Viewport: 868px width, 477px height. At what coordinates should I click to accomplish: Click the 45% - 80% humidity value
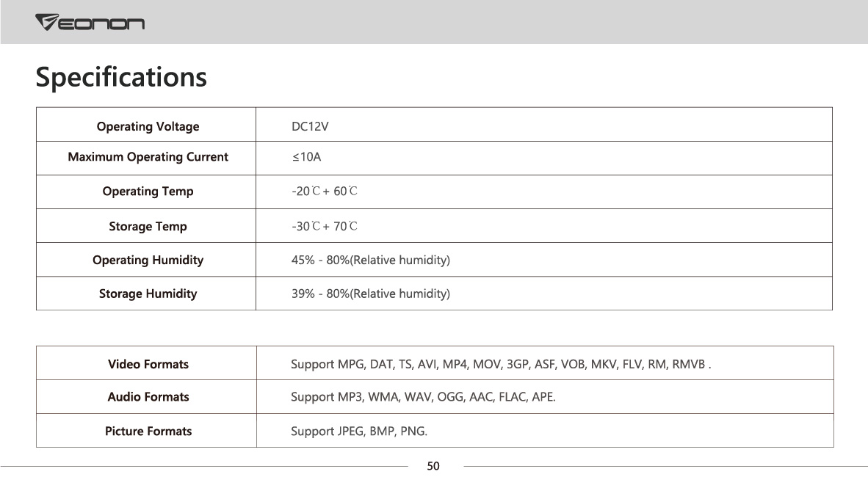(370, 260)
